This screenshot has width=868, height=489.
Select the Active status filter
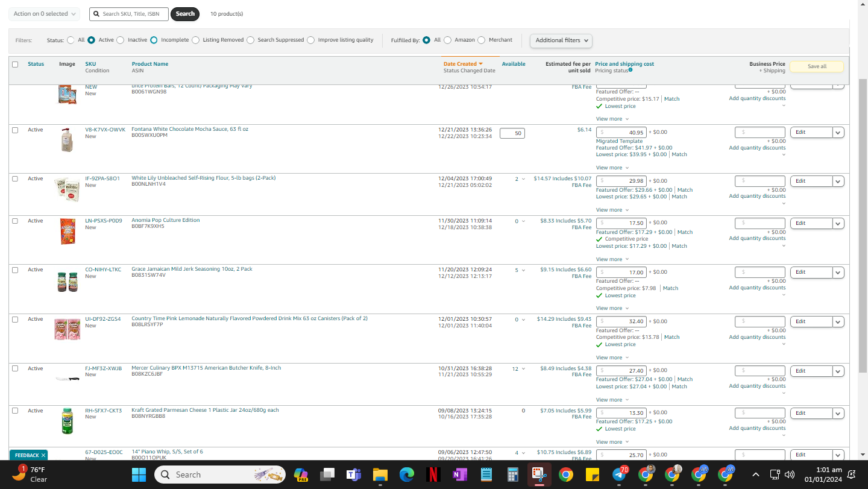point(91,40)
